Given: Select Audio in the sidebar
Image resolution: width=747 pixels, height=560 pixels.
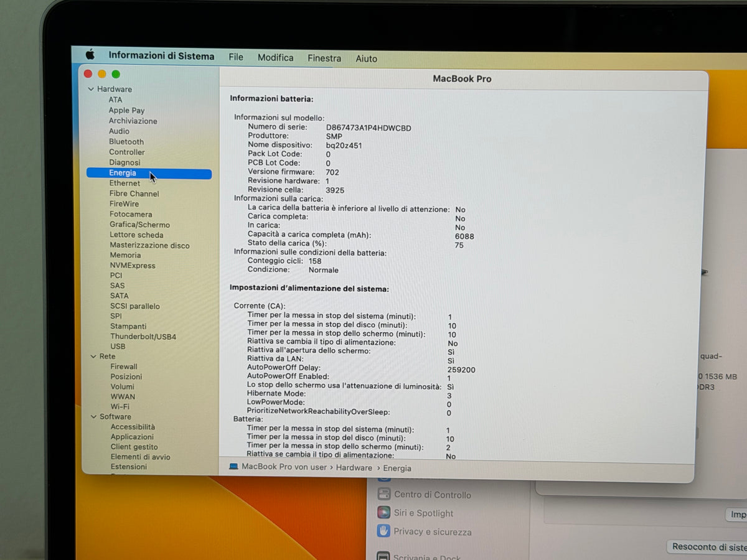Looking at the screenshot, I should (120, 131).
